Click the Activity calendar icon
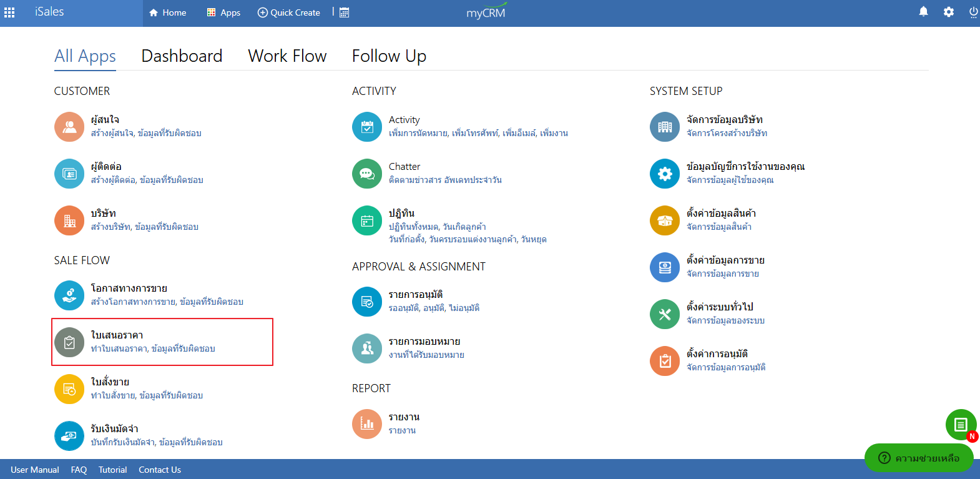Viewport: 980px width, 479px height. (x=367, y=127)
